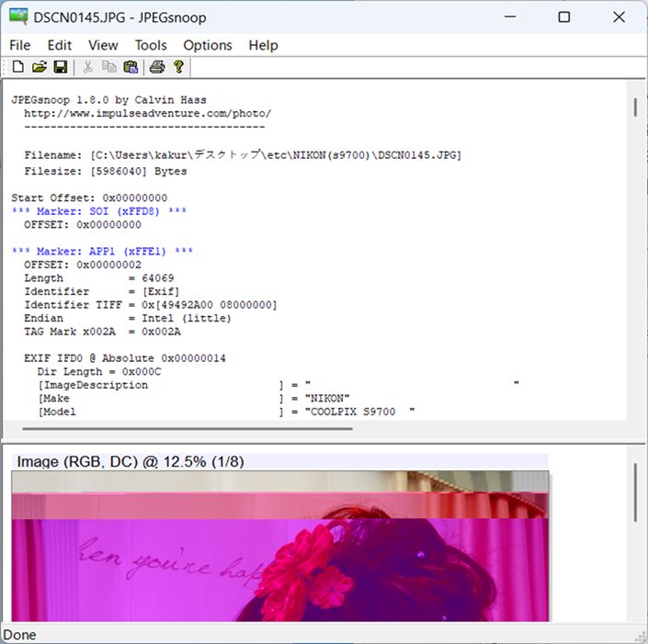Open the Edit menu
Viewport: 648px width, 644px height.
coord(60,45)
